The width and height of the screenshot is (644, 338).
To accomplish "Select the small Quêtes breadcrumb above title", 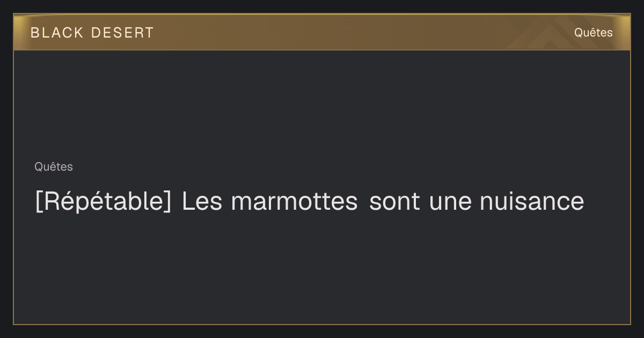I will click(54, 167).
